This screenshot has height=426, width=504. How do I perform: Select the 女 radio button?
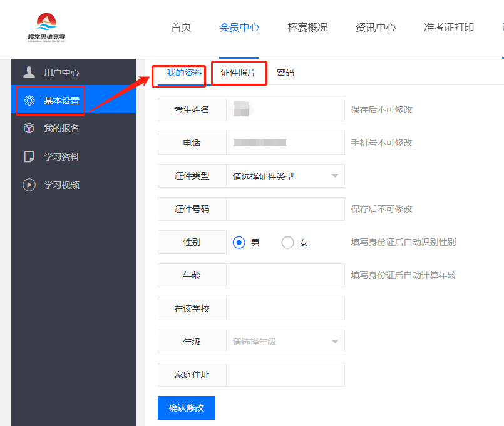(x=287, y=243)
